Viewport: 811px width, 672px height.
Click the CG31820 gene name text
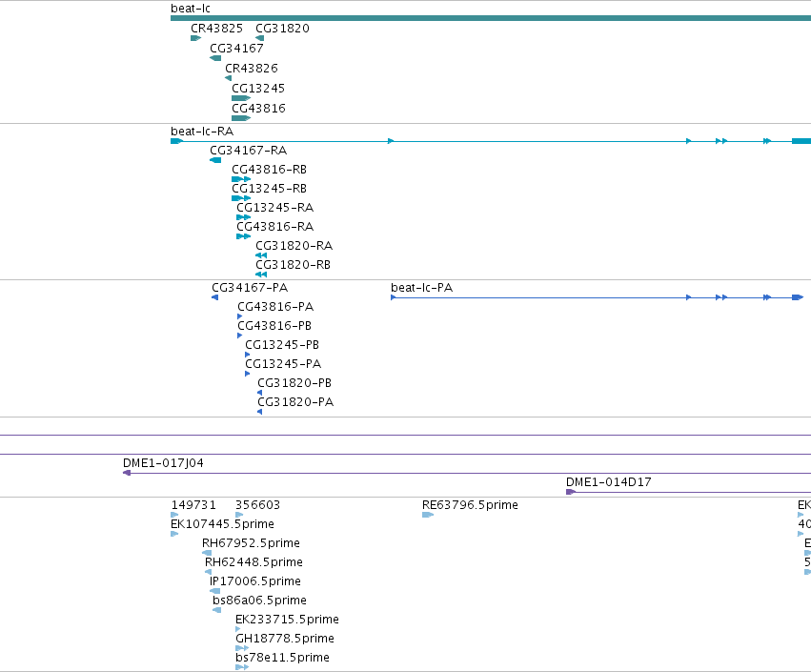click(282, 29)
